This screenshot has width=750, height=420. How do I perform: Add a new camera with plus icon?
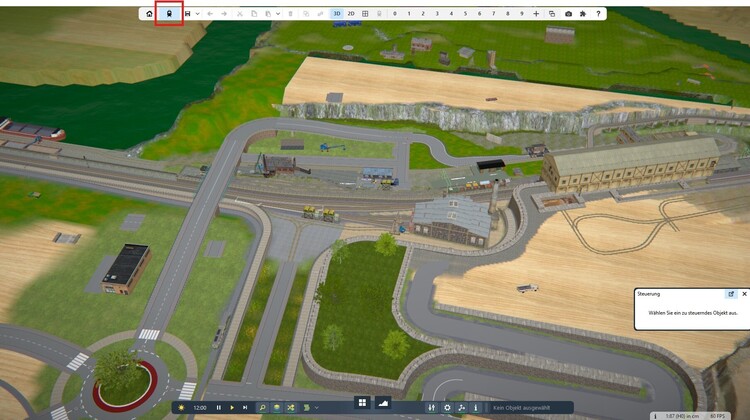[x=537, y=14]
